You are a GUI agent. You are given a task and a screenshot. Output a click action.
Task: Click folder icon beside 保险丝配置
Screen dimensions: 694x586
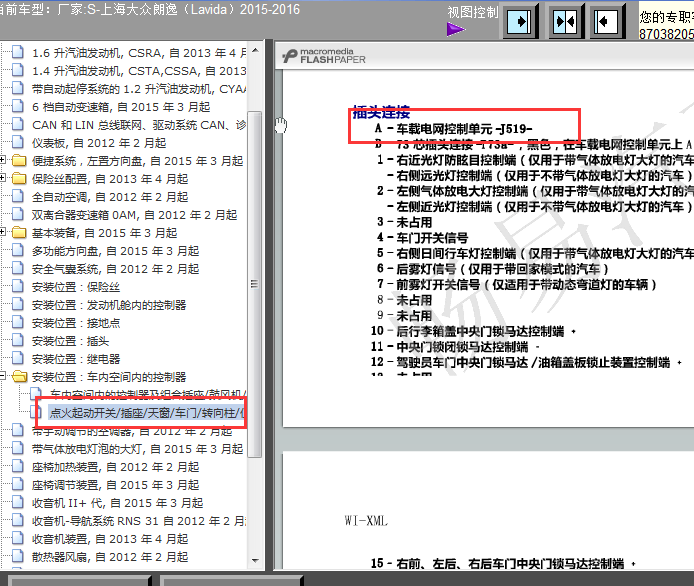pyautogui.click(x=19, y=178)
